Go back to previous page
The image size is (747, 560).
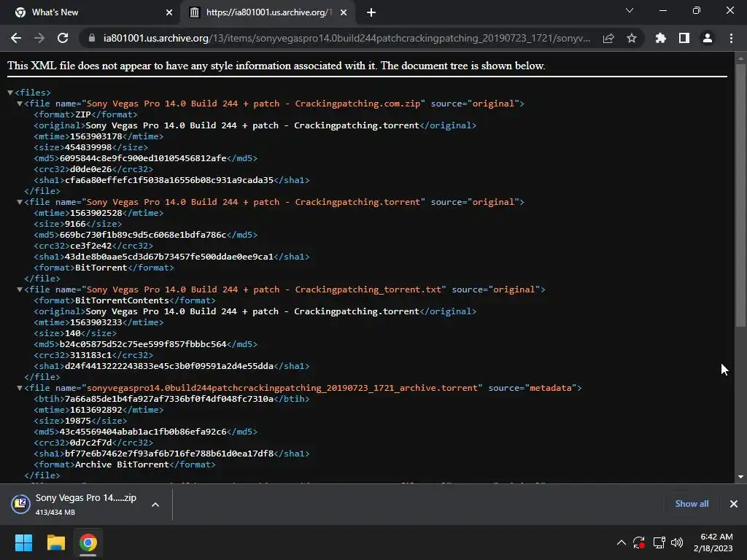[x=16, y=38]
